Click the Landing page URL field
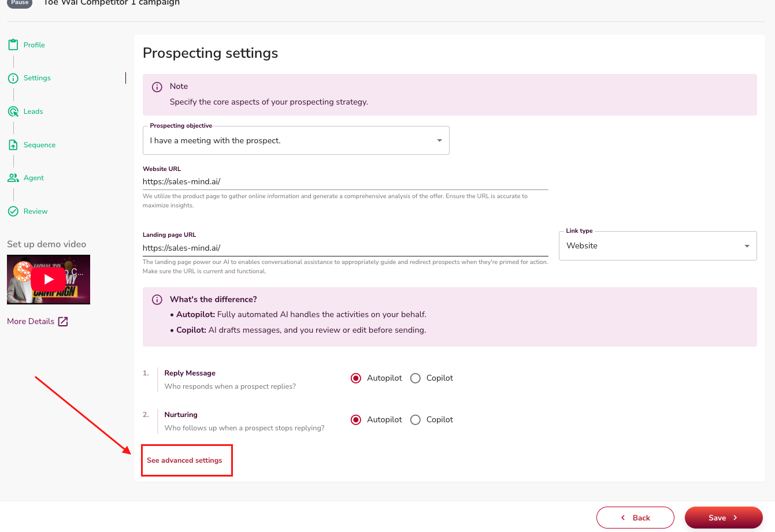775x532 pixels. [345, 248]
